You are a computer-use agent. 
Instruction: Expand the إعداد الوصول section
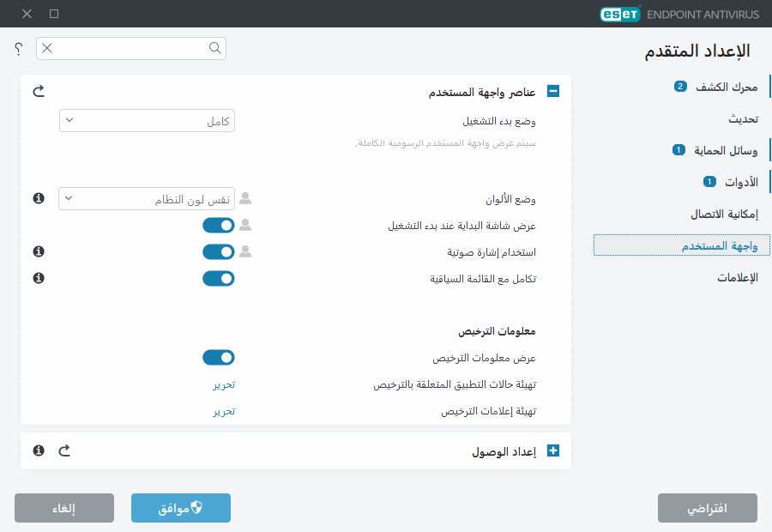553,450
